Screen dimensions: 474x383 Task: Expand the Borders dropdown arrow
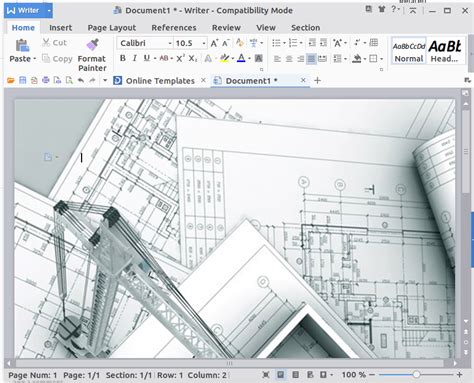(x=382, y=59)
